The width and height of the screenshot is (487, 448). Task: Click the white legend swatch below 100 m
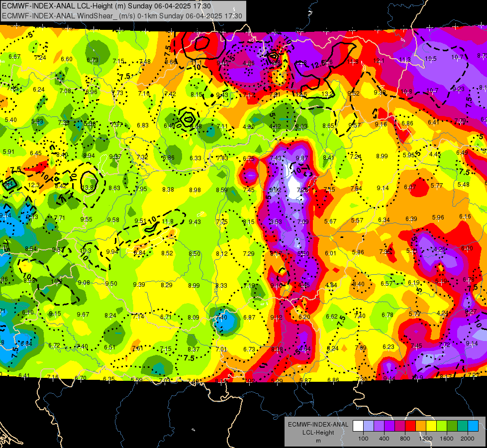pyautogui.click(x=358, y=426)
